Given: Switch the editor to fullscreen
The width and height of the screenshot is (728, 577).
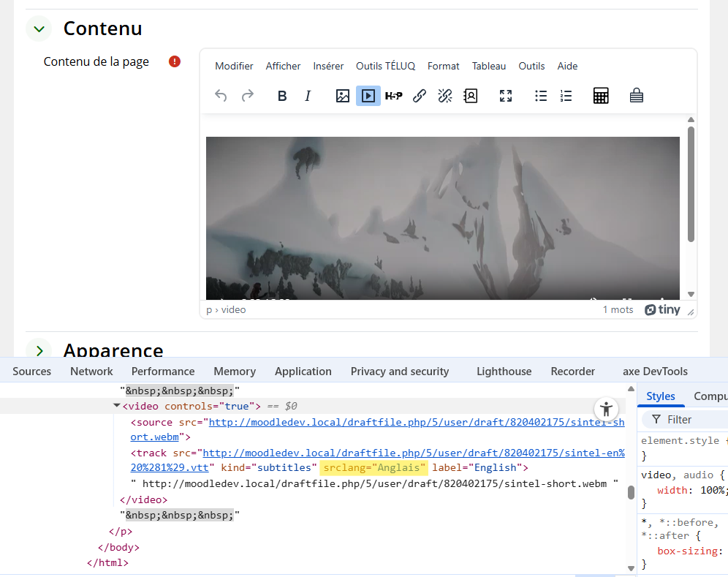Looking at the screenshot, I should pyautogui.click(x=506, y=96).
